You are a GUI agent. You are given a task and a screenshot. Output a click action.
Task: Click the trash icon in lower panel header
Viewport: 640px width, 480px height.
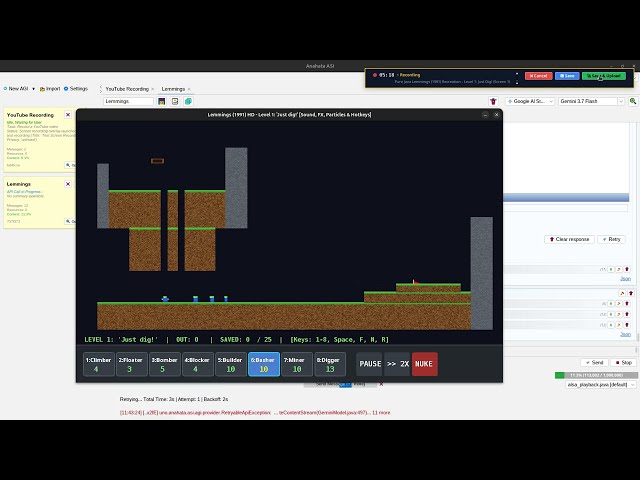pyautogui.click(x=631, y=293)
